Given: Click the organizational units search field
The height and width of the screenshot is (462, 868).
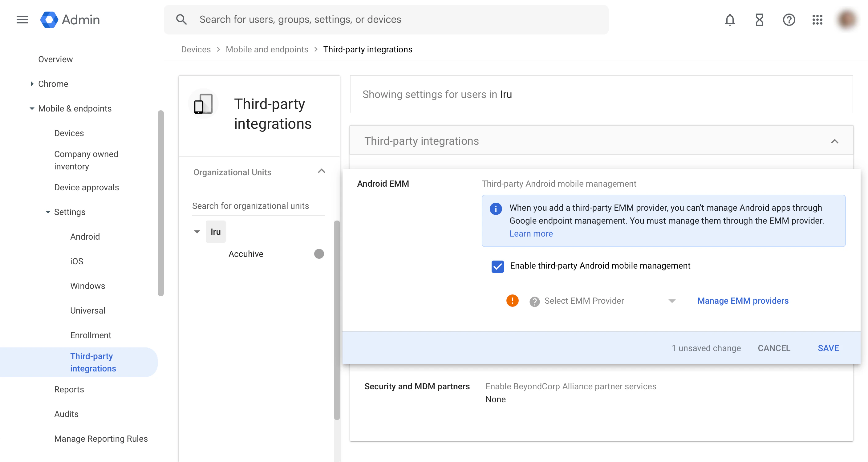Looking at the screenshot, I should pyautogui.click(x=251, y=205).
